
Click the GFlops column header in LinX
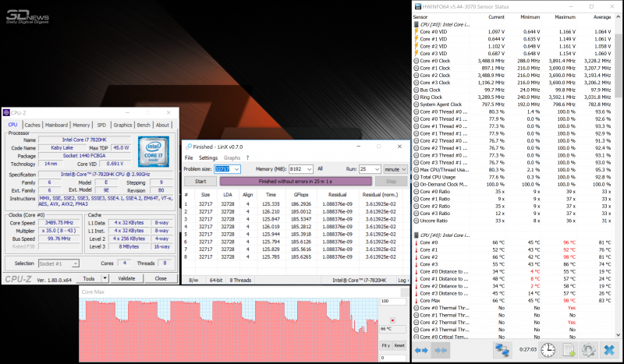[301, 195]
